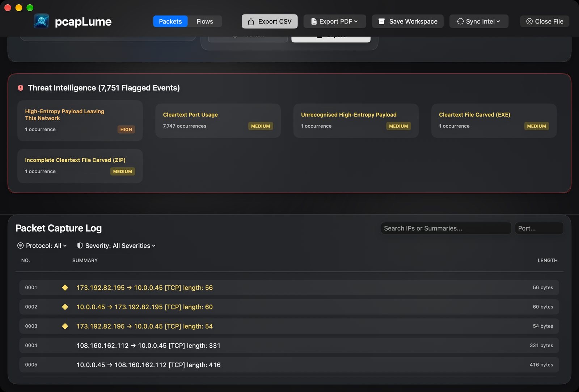Open the Severity: All Severities dropdown
The width and height of the screenshot is (579, 392).
click(117, 246)
